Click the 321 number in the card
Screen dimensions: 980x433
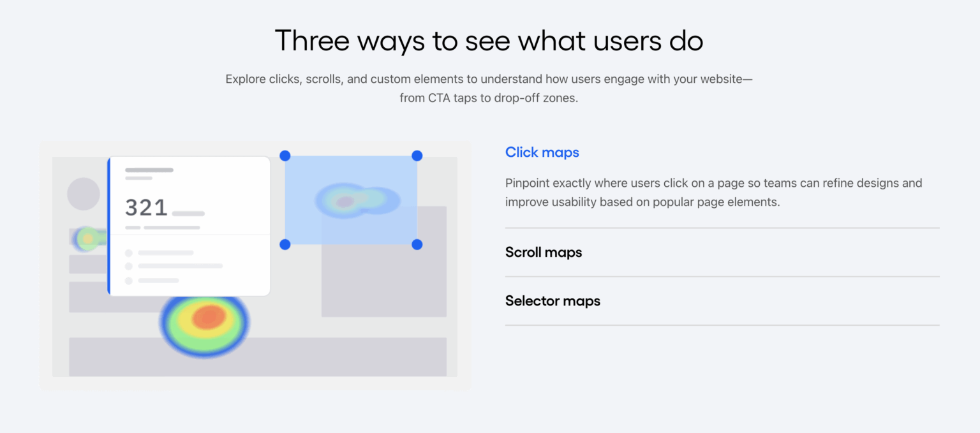coord(146,208)
